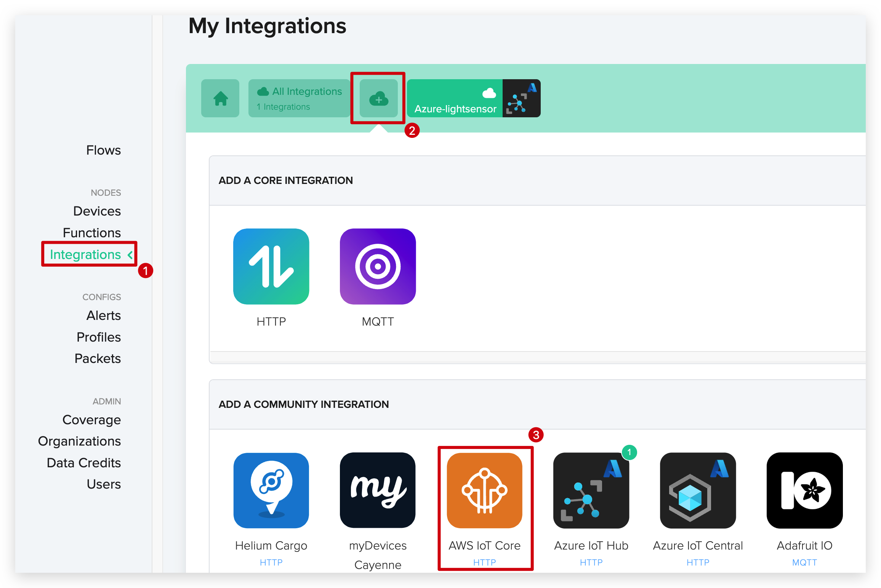
Task: Choose the HTTP core integration icon
Action: click(x=271, y=266)
